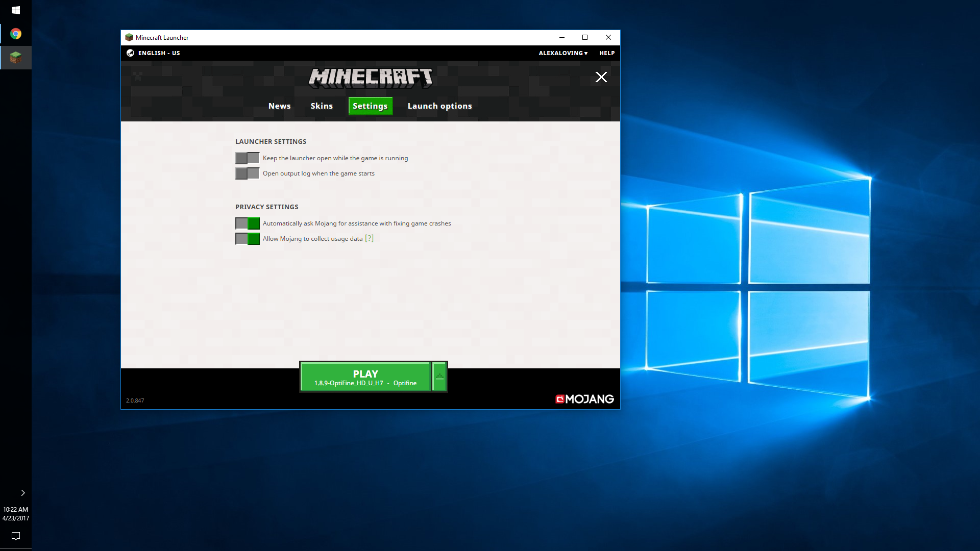980x551 pixels.
Task: Click the Mojang logo
Action: click(x=584, y=399)
